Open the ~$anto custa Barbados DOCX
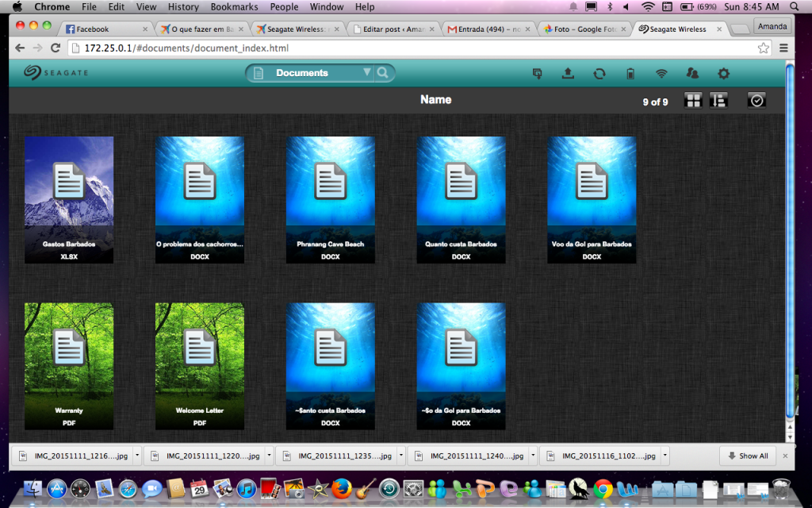 [331, 367]
